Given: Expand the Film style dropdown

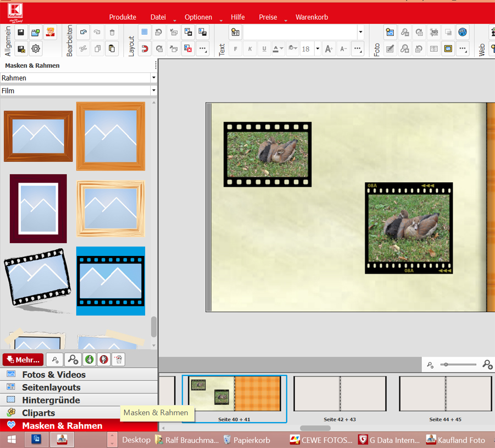Looking at the screenshot, I should 153,91.
